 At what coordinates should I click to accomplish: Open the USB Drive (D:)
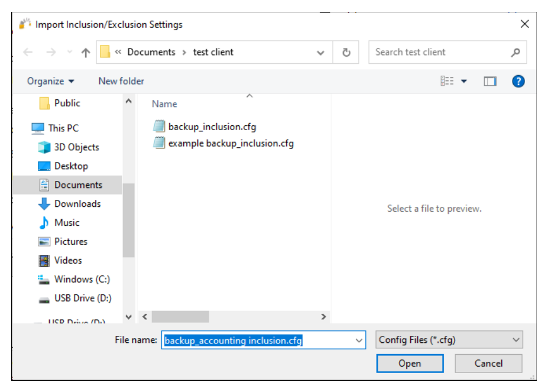[x=83, y=298]
